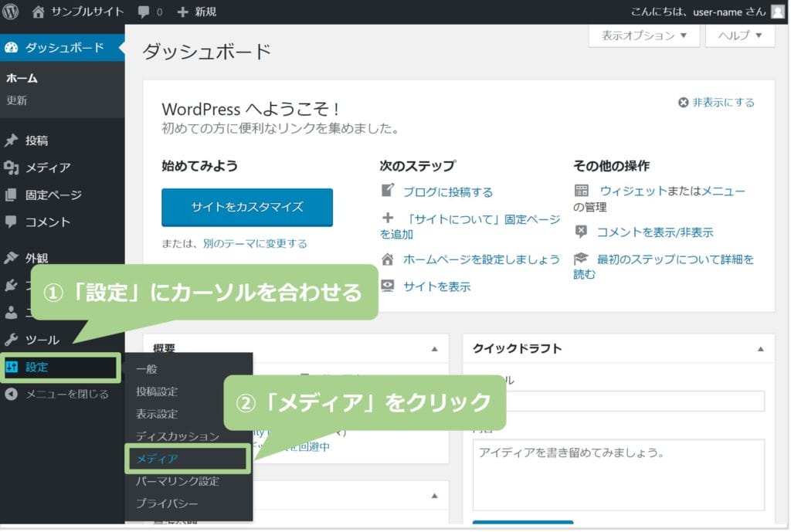Click the monitor icon beside サイトを表示
The height and width of the screenshot is (532, 791).
(388, 286)
